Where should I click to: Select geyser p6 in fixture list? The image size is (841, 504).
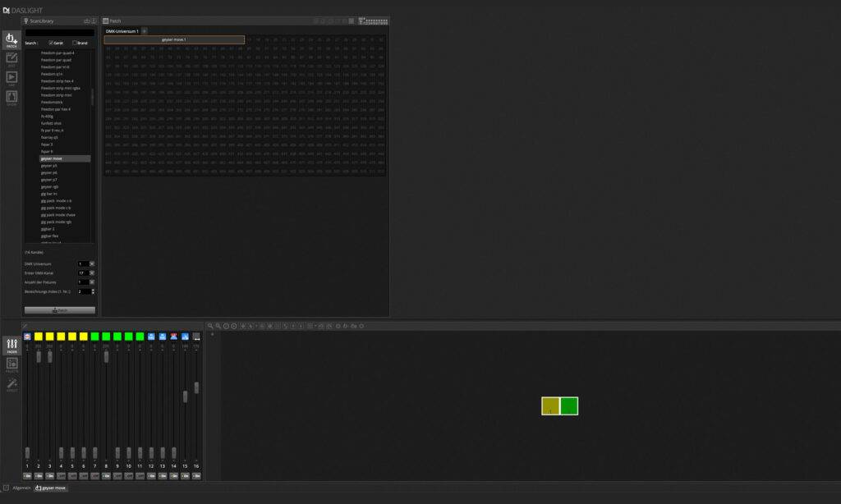pyautogui.click(x=48, y=172)
